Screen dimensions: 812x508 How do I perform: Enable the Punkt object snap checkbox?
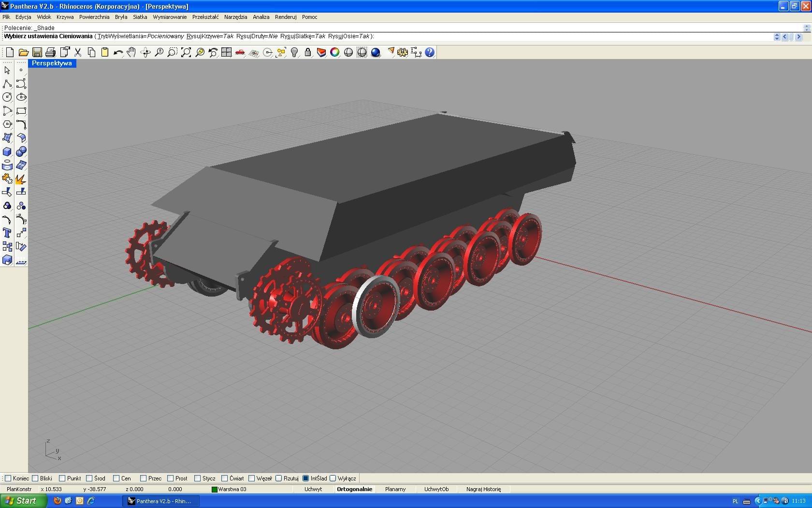pyautogui.click(x=62, y=478)
